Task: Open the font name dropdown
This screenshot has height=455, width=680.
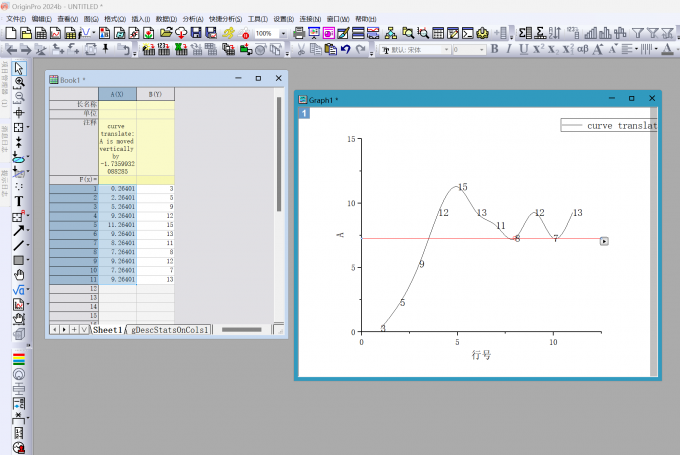Action: pos(446,50)
